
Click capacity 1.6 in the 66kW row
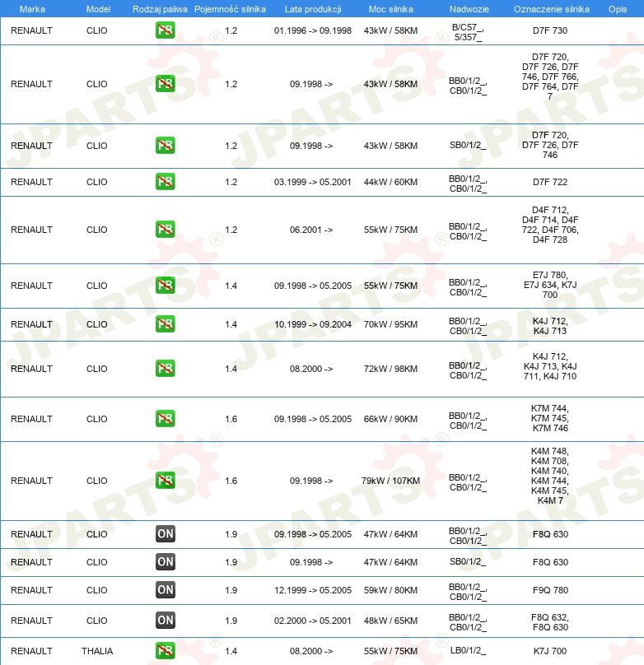pyautogui.click(x=231, y=419)
